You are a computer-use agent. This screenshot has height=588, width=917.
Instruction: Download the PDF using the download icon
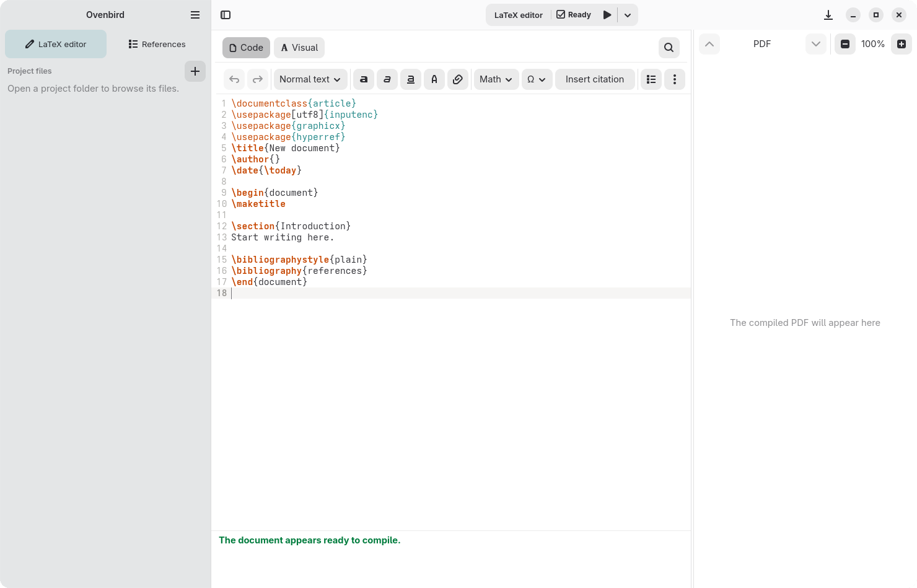pos(828,15)
